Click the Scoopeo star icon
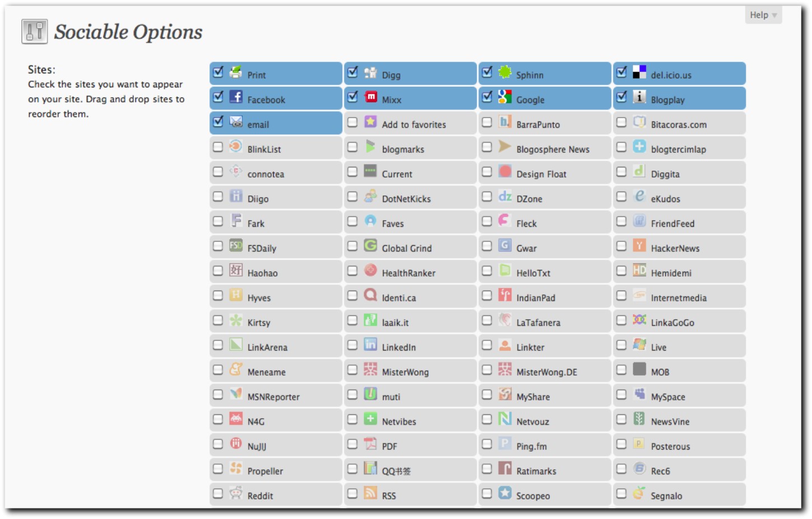 [505, 493]
